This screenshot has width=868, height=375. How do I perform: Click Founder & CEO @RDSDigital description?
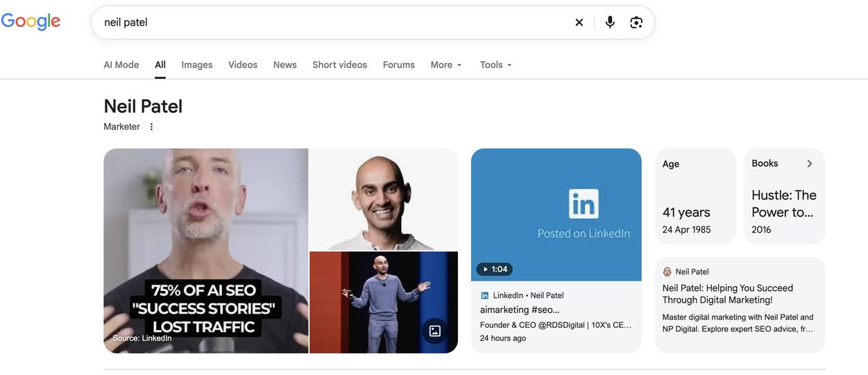click(556, 325)
